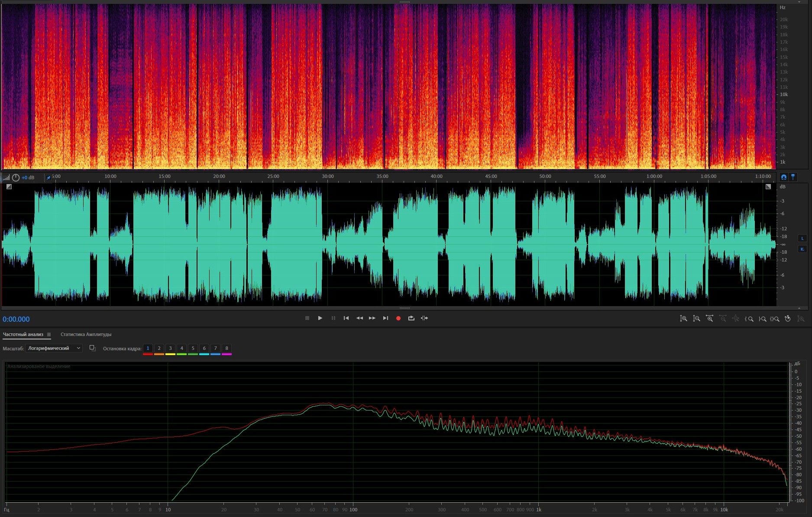Open the headphone icon in time ruler
The width and height of the screenshot is (812, 517).
coord(783,177)
